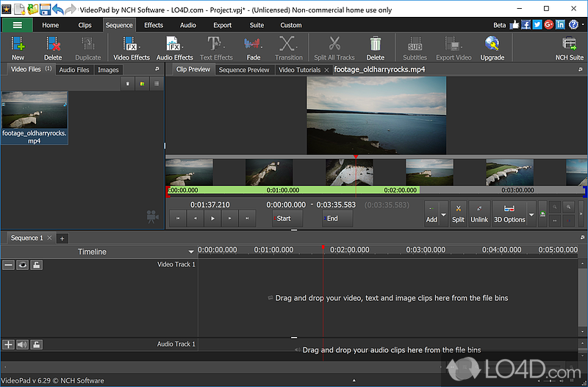This screenshot has height=387, width=588.
Task: Open the Export ribbon tab
Action: [223, 25]
